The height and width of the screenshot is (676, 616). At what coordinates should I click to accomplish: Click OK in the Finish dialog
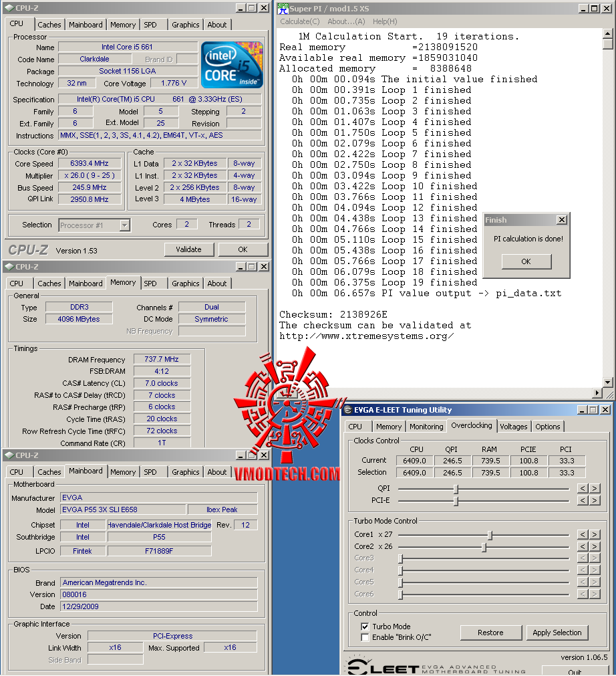(x=526, y=261)
